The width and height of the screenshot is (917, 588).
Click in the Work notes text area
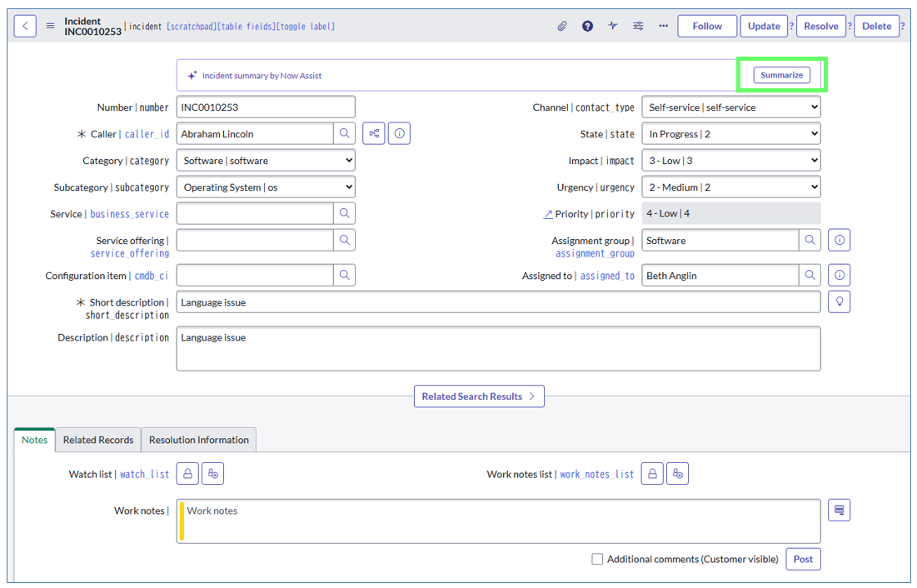coord(498,521)
